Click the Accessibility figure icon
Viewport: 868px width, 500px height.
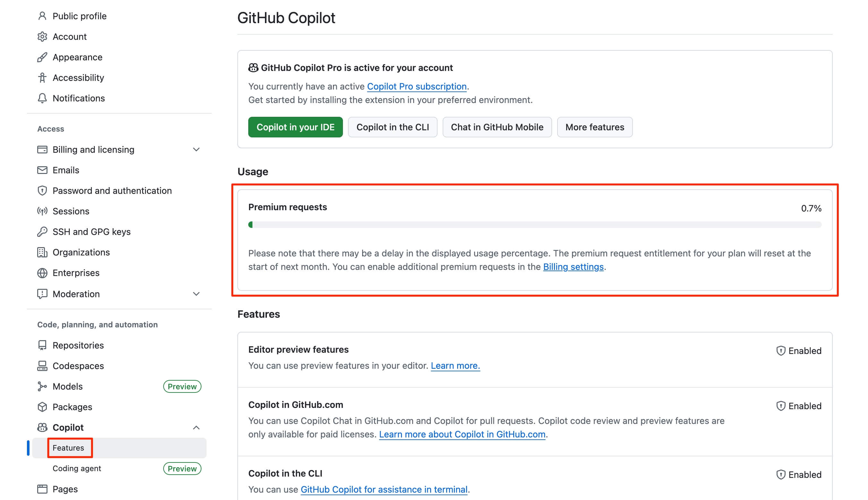(42, 78)
